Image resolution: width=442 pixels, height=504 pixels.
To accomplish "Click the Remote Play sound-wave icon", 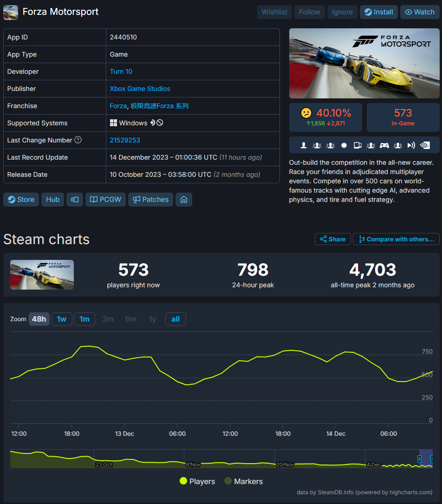I will tap(411, 145).
